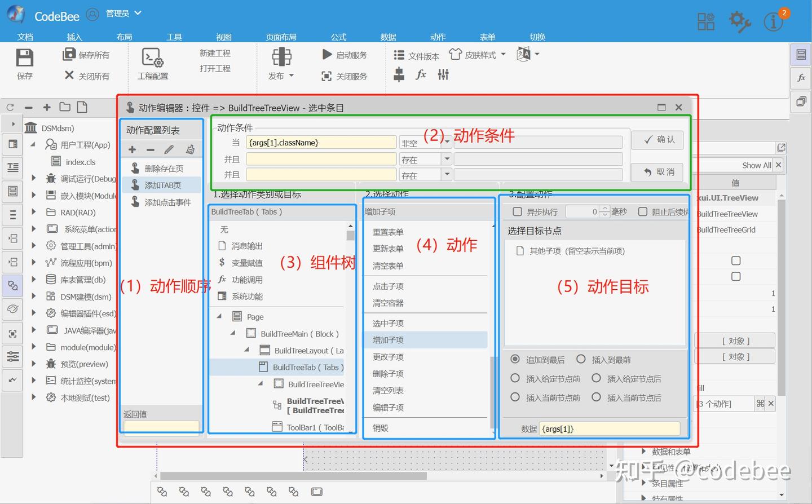This screenshot has height=504, width=812.
Task: Select the 插入到最前 radio button
Action: [x=581, y=359]
